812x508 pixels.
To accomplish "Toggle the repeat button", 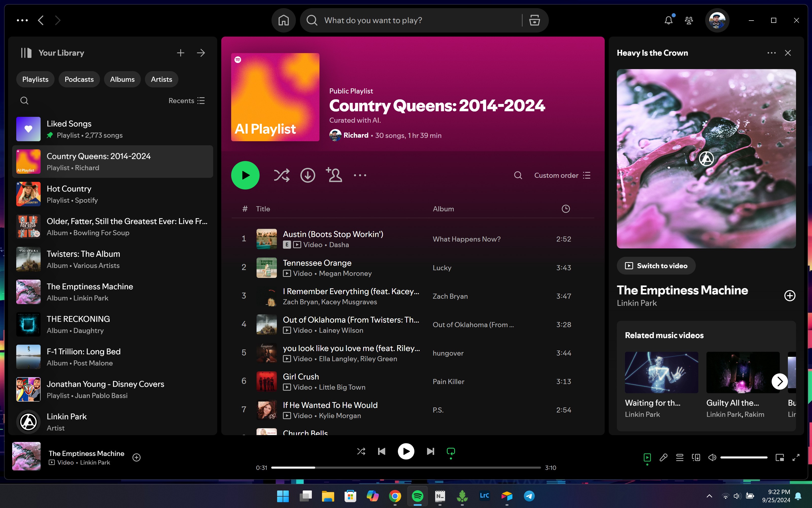I will tap(451, 451).
